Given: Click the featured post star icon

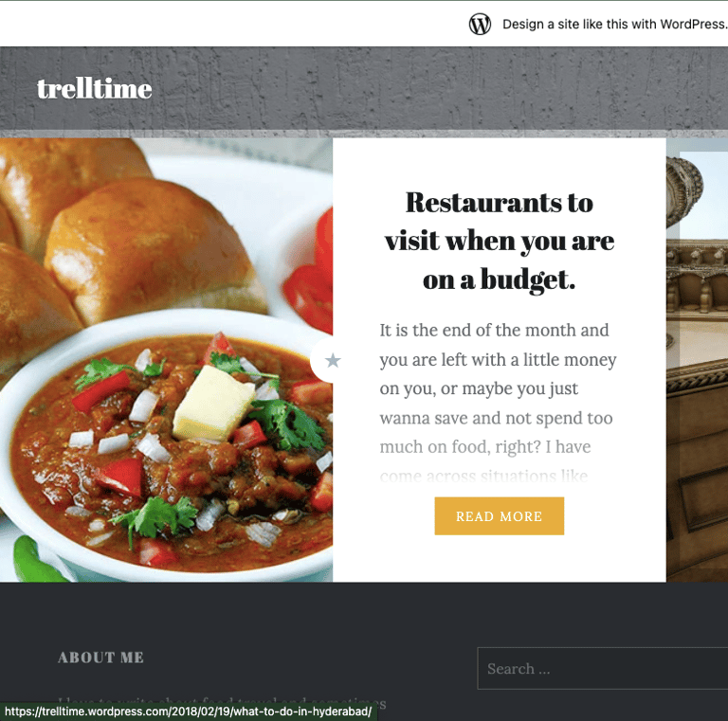Looking at the screenshot, I should pyautogui.click(x=333, y=360).
